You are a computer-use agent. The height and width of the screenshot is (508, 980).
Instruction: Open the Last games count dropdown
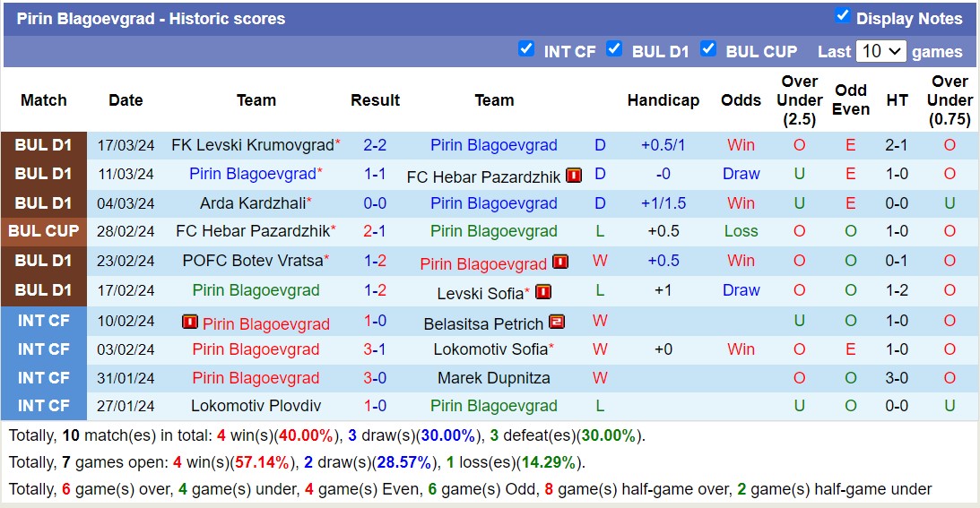pos(880,51)
